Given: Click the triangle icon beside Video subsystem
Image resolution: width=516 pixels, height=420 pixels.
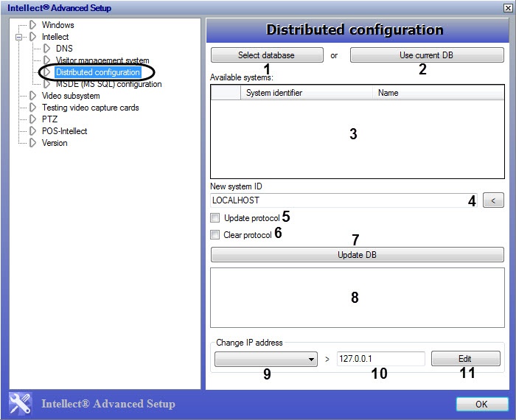Looking at the screenshot, I should pos(32,96).
